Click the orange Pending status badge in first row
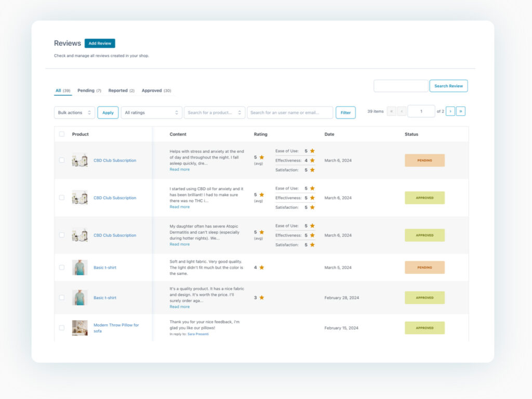The width and height of the screenshot is (532, 399). [424, 161]
